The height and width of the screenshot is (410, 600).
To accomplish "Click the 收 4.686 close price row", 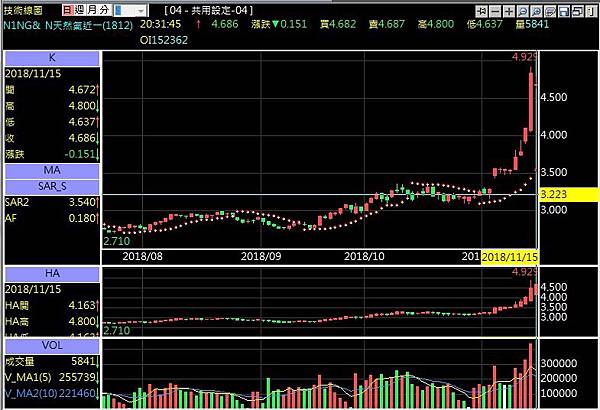I will coord(52,138).
